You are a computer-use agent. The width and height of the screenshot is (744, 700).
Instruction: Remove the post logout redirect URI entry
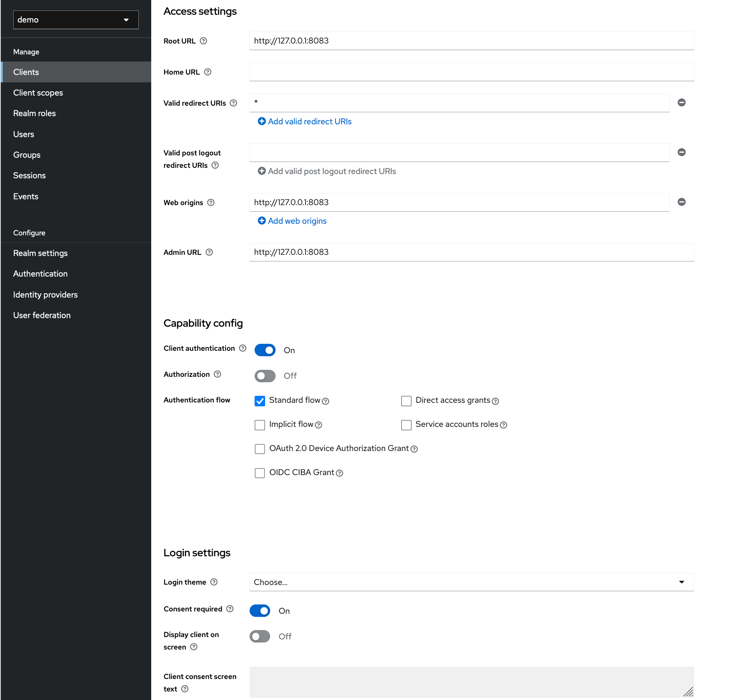tap(681, 152)
